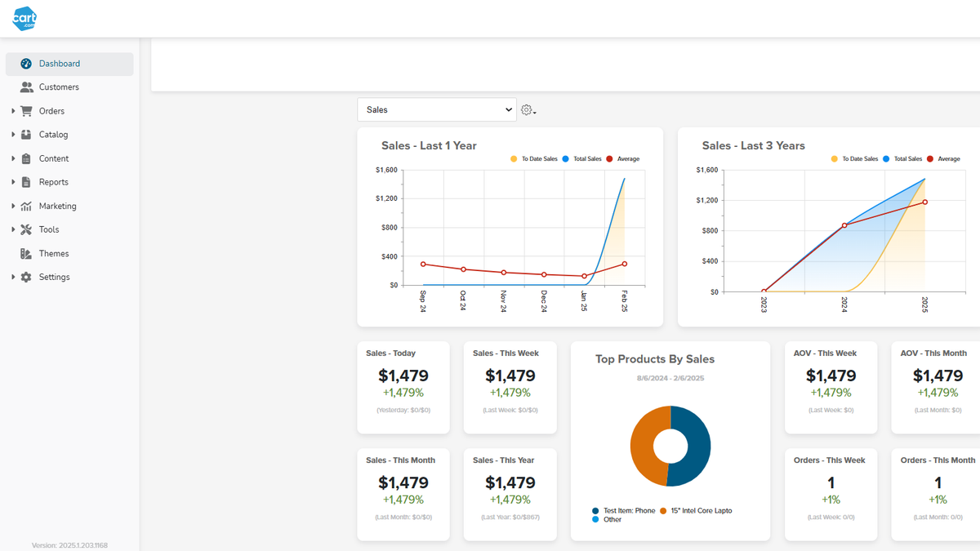Screen dimensions: 980x551
Task: Expand the Orders menu arrow
Action: [13, 111]
